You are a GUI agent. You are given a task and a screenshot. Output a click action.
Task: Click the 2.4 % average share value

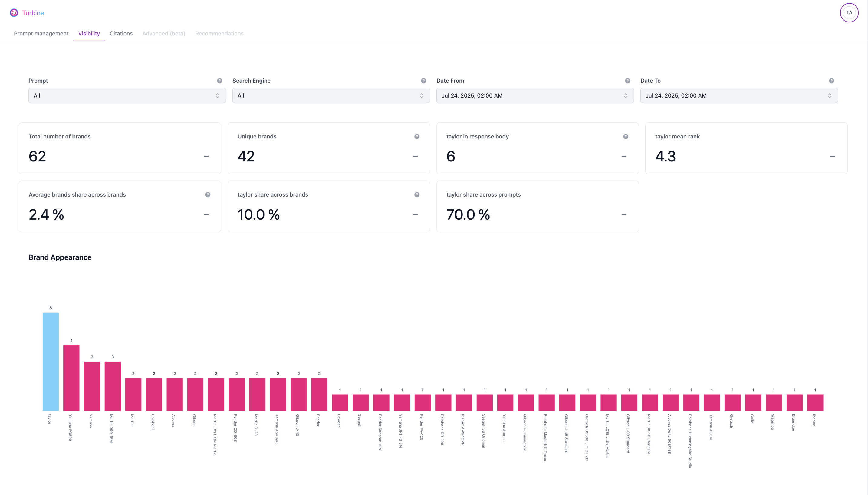tap(46, 214)
